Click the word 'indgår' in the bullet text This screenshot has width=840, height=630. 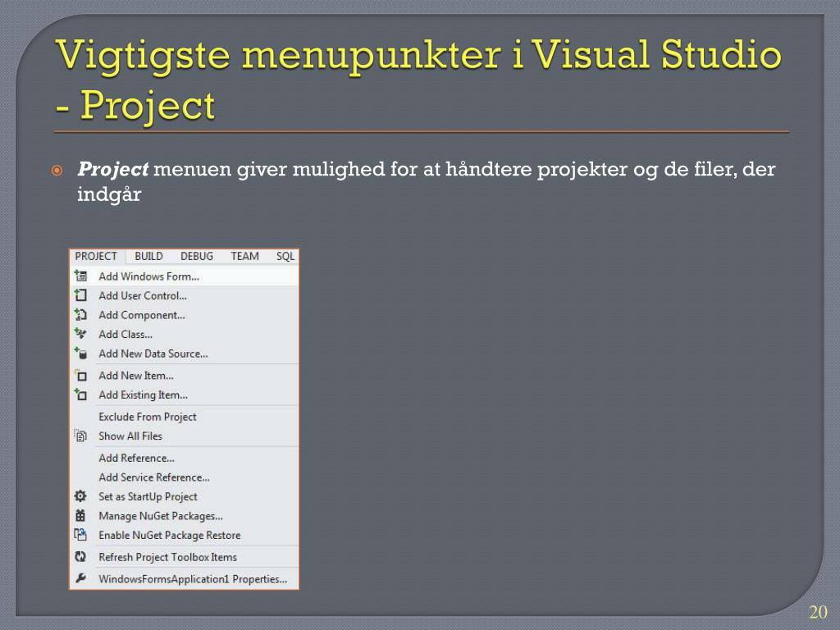(109, 195)
